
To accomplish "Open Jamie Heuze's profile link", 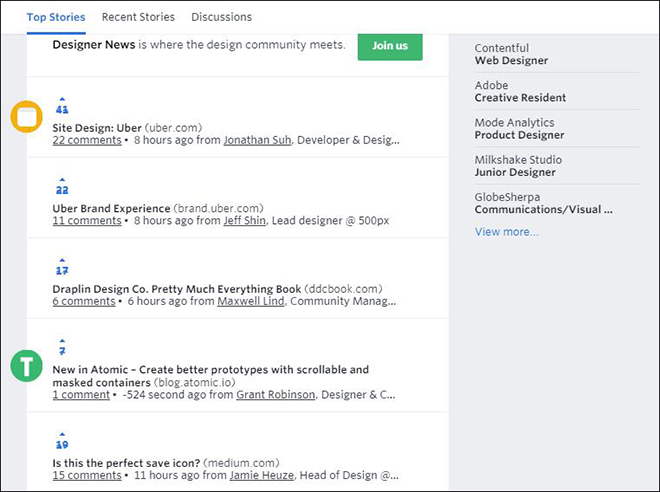I will [x=262, y=475].
